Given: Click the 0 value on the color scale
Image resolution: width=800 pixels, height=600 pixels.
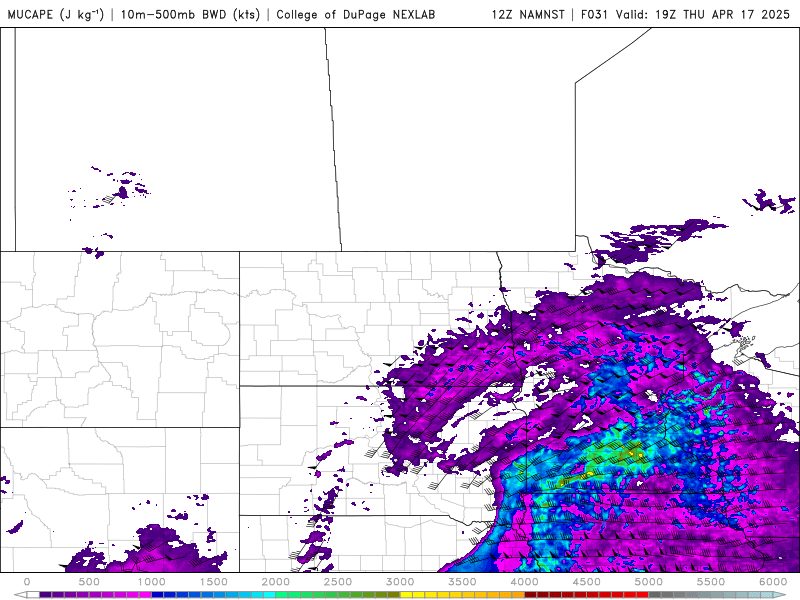Looking at the screenshot, I should coord(27,582).
